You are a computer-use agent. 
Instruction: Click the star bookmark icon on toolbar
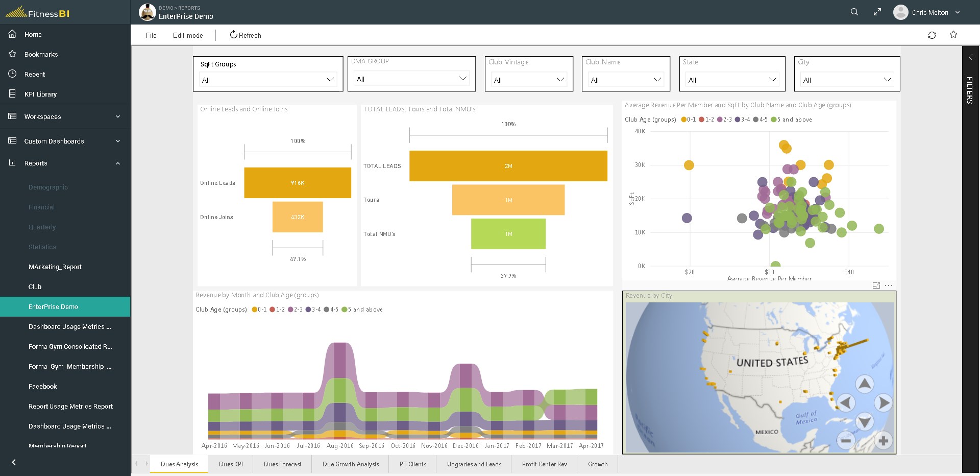[x=953, y=35]
